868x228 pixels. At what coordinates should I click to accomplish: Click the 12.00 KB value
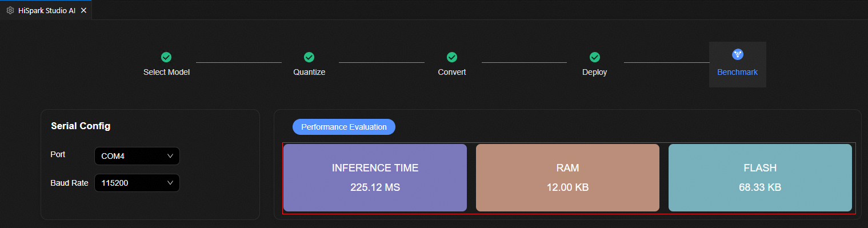567,187
